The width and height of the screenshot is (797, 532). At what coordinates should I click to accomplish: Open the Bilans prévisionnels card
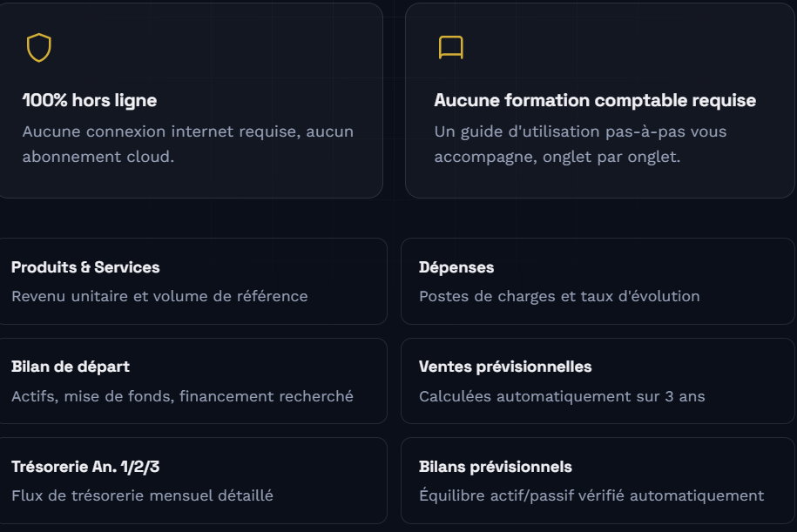pyautogui.click(x=598, y=481)
